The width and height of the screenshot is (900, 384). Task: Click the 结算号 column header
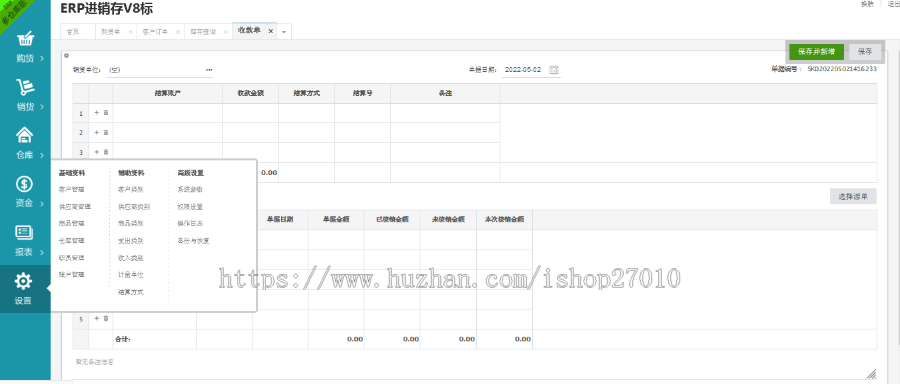tap(362, 93)
